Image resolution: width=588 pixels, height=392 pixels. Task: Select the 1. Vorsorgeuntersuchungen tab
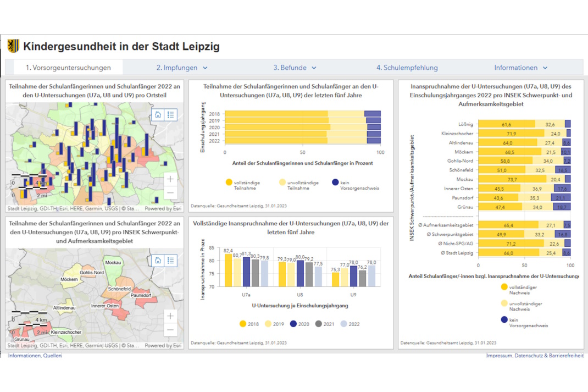pyautogui.click(x=68, y=68)
